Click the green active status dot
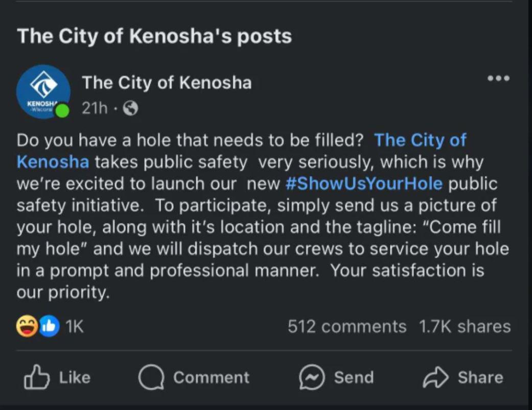The image size is (532, 410). pos(62,110)
